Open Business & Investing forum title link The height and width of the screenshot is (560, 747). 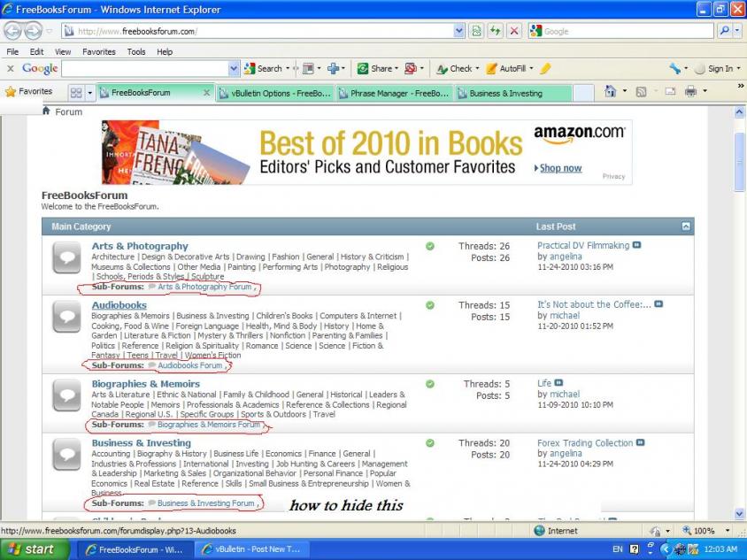(x=141, y=443)
